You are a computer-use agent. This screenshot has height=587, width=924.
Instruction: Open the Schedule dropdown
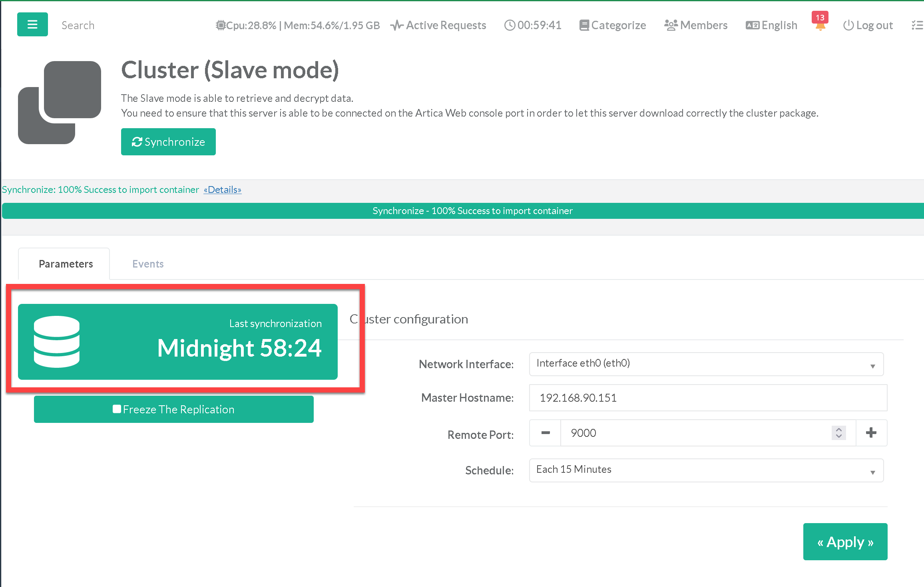coord(706,470)
